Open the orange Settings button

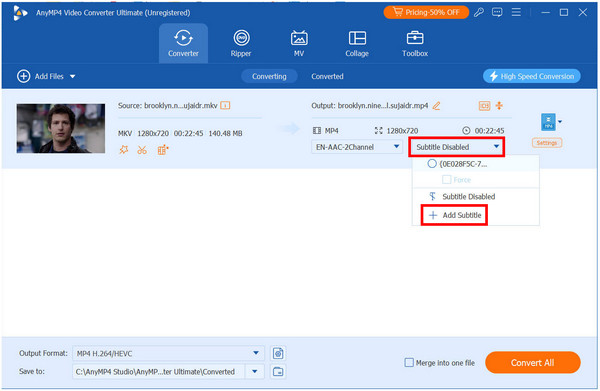[547, 143]
